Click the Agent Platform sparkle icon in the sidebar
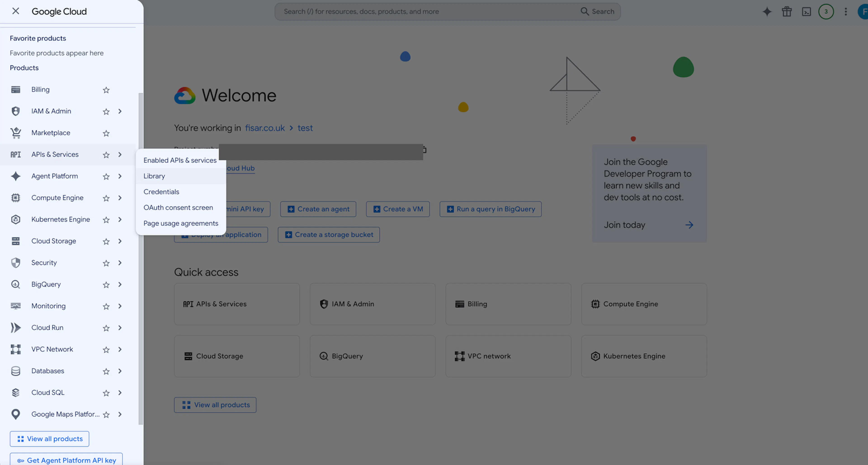The height and width of the screenshot is (465, 868). pos(16,176)
